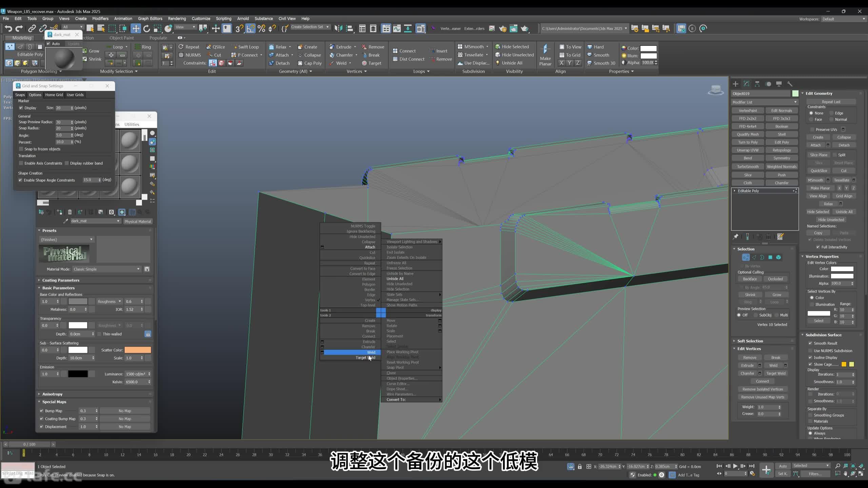The image size is (868, 488).
Task: Open Create Selection Set dropdown
Action: point(310,27)
